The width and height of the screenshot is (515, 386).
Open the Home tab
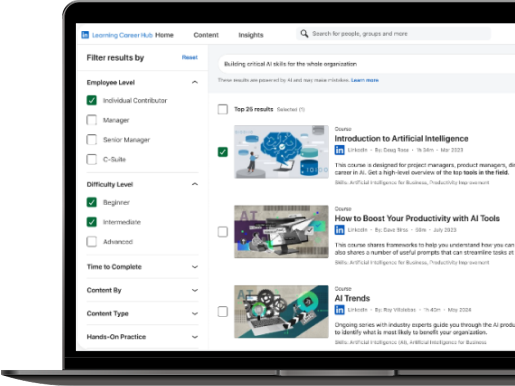tap(164, 35)
